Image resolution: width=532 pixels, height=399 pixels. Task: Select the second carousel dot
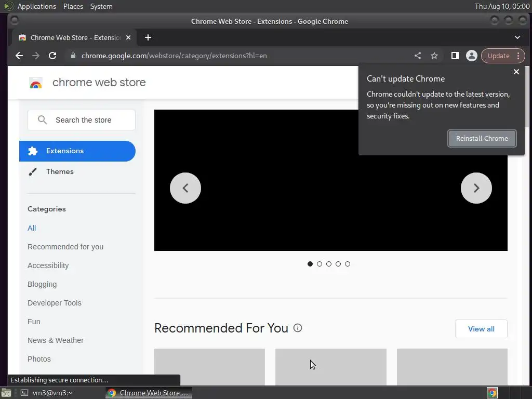[x=320, y=264]
